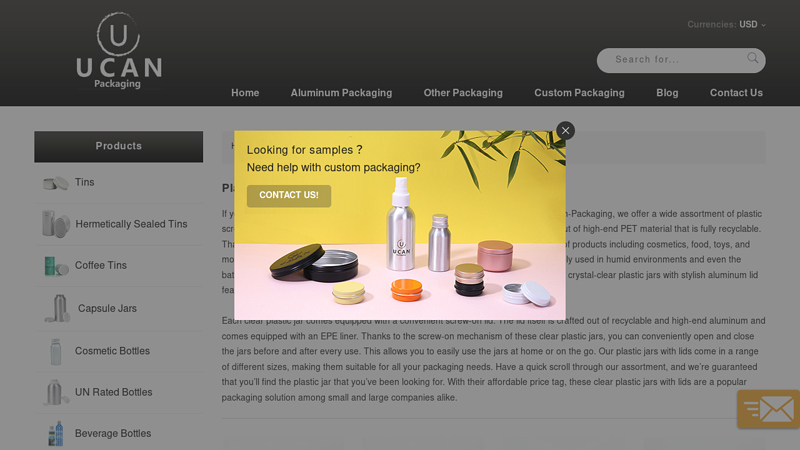Open the floating email envelope icon

click(x=768, y=409)
